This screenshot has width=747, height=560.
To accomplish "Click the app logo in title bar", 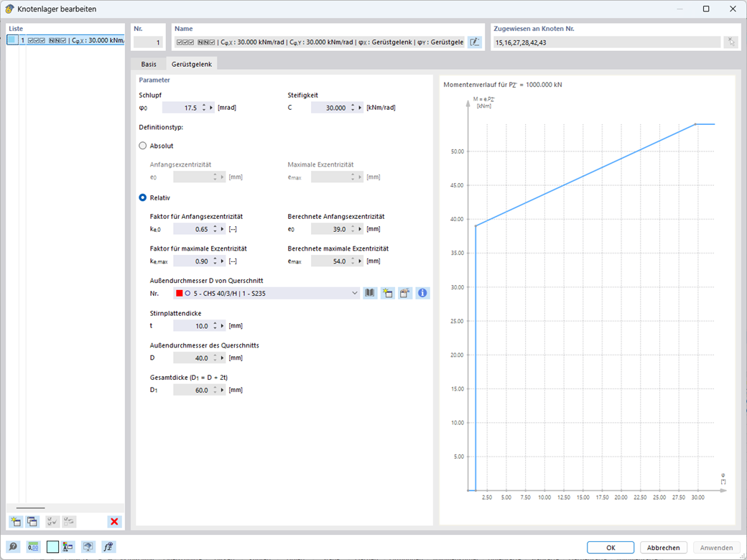I will click(x=9, y=9).
